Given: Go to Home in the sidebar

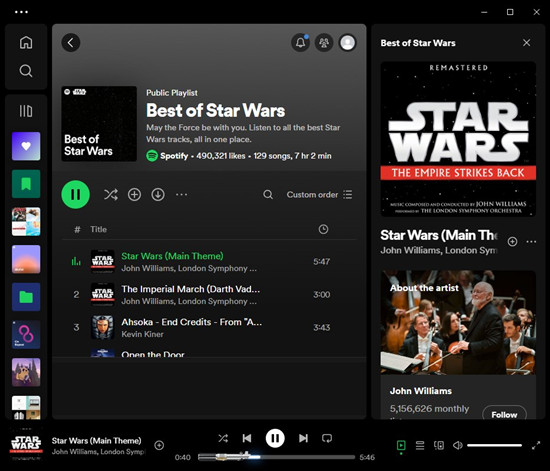Looking at the screenshot, I should click(x=26, y=42).
